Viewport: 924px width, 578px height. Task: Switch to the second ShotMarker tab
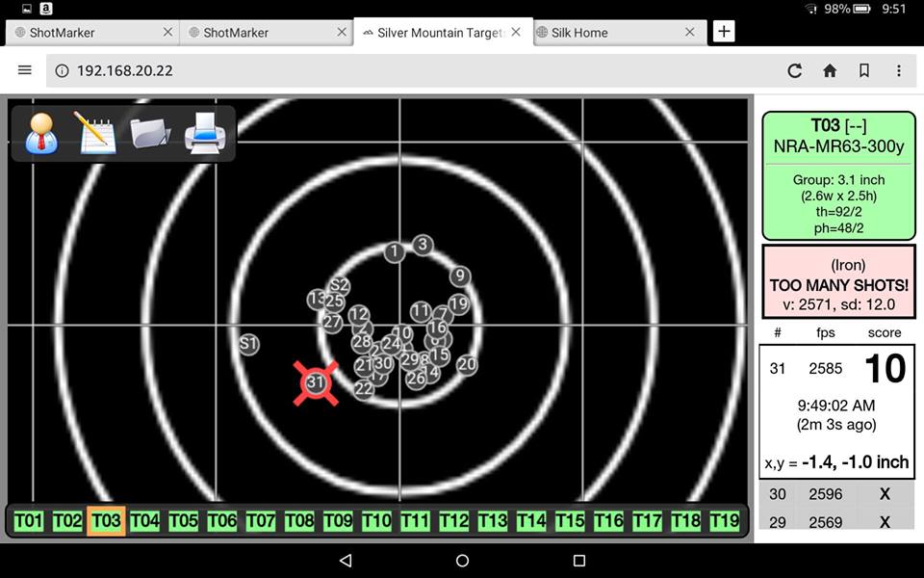267,33
